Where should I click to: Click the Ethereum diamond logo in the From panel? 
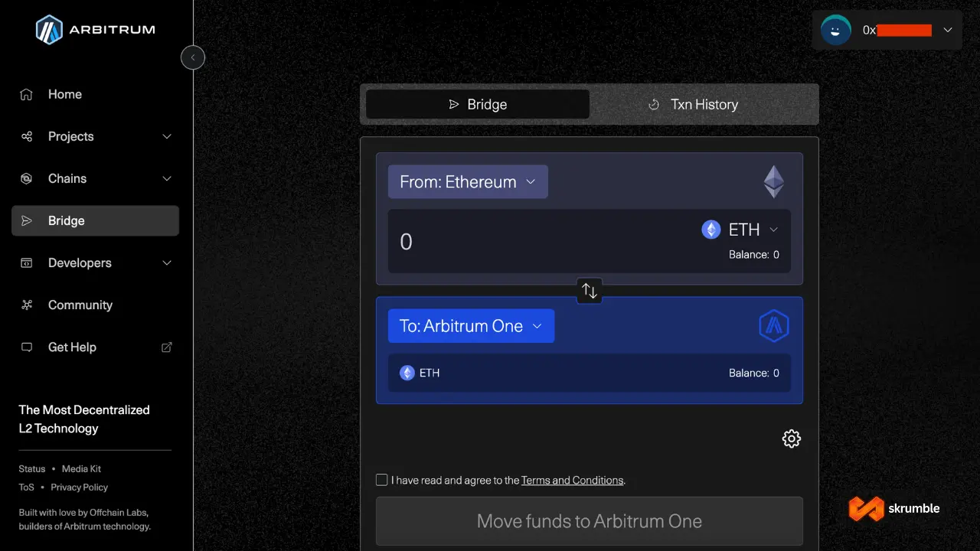[x=774, y=182]
